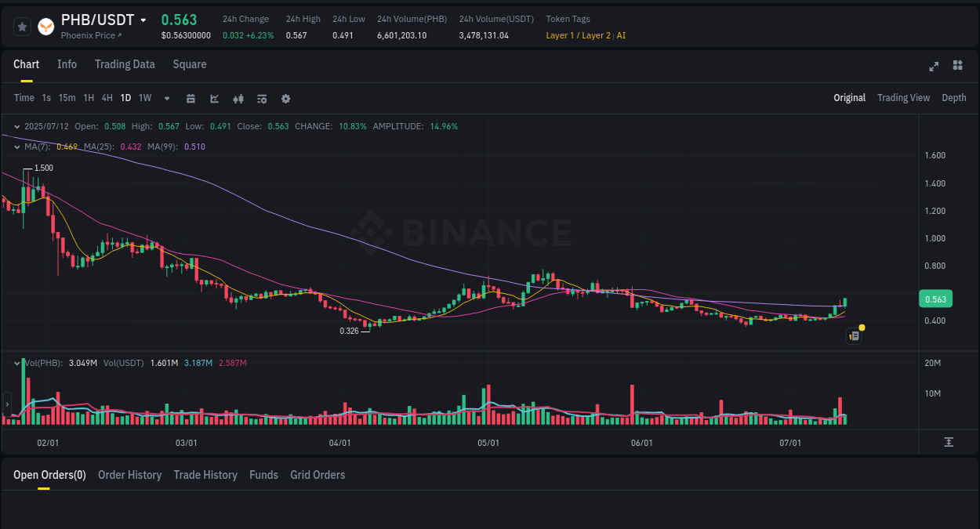
Task: Switch to the Trading Data tab
Action: tap(125, 64)
